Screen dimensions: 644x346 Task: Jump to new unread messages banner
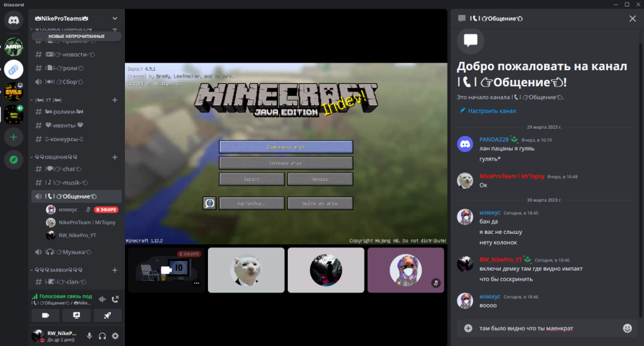(x=77, y=36)
